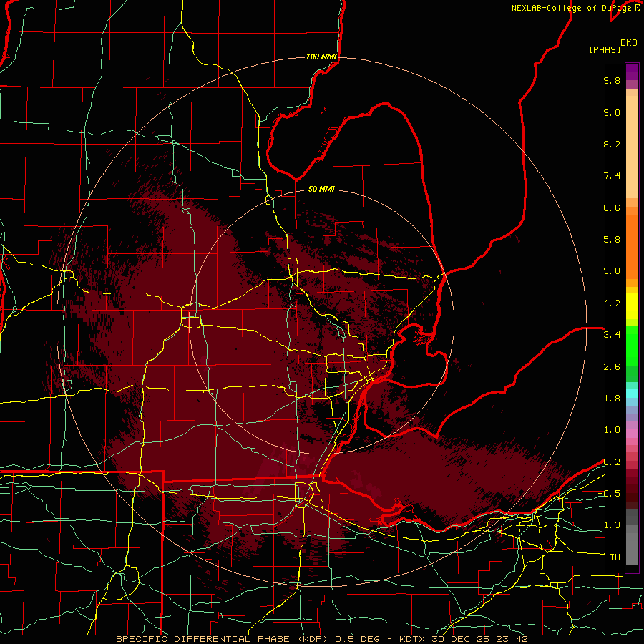
Task: Click the 7.4 legend value
Action: click(612, 176)
